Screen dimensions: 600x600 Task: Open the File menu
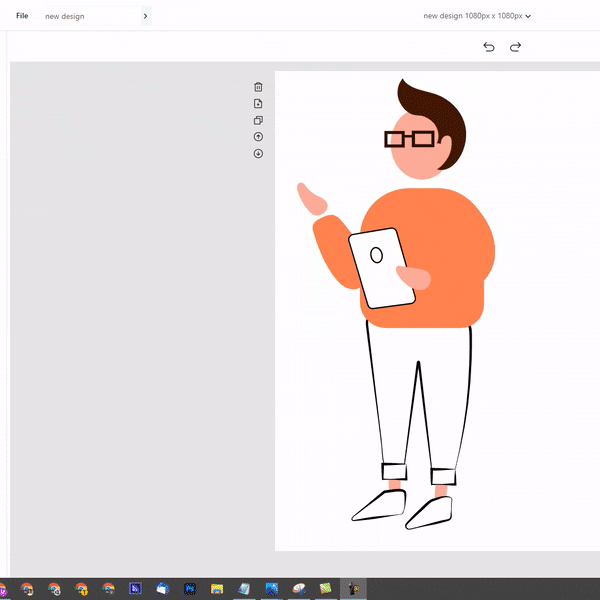[22, 16]
